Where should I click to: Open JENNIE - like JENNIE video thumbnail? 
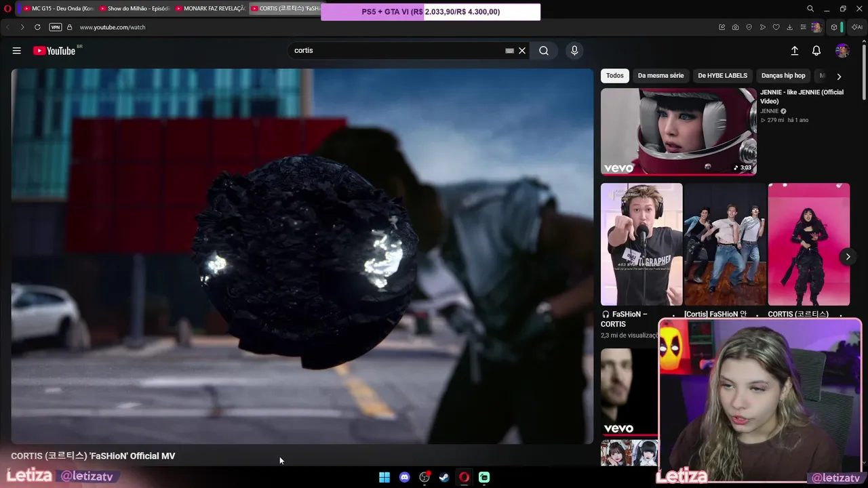[x=679, y=131]
